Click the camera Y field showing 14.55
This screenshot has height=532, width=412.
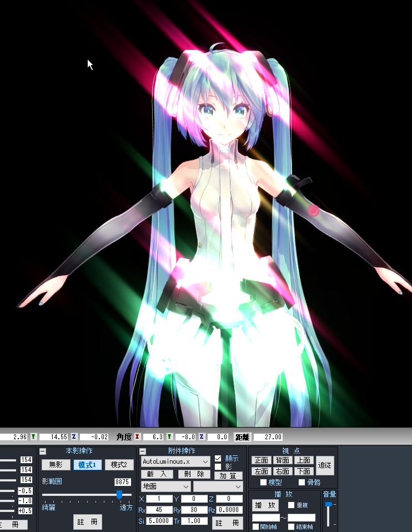53,437
